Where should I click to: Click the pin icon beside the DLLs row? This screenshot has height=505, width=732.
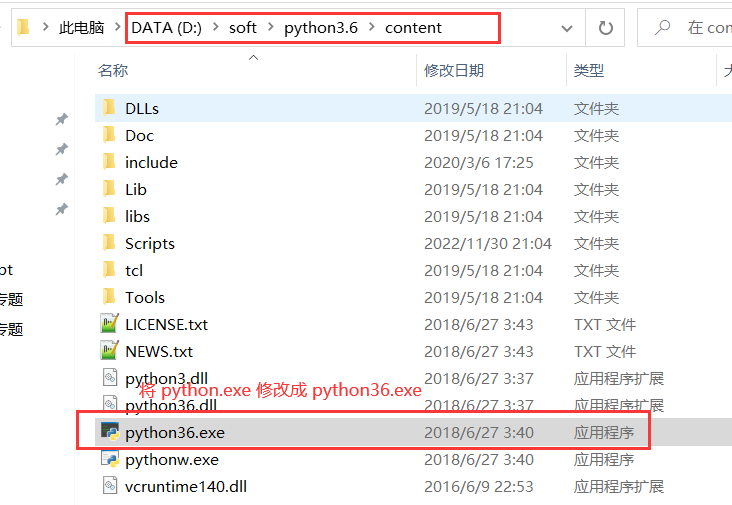pos(62,119)
